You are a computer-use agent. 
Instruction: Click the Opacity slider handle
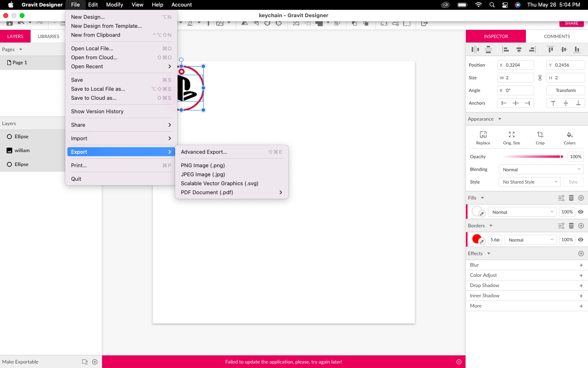point(562,157)
